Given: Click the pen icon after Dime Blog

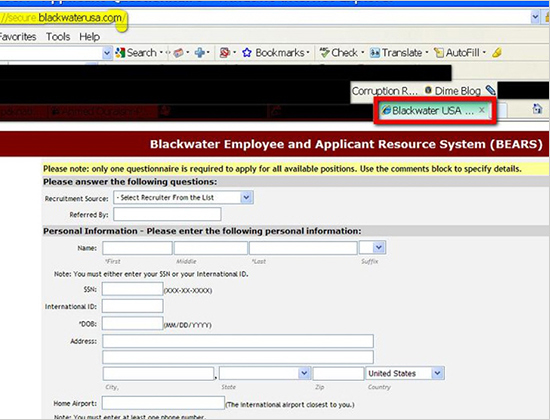Looking at the screenshot, I should (490, 91).
